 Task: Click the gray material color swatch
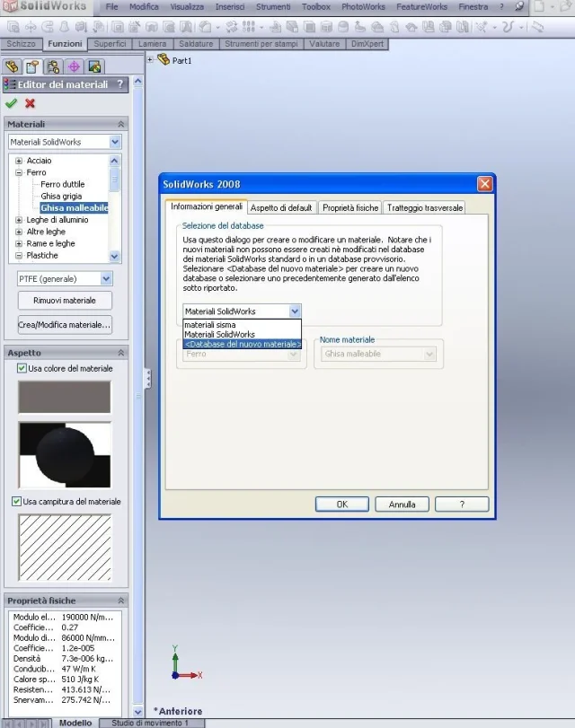point(65,397)
